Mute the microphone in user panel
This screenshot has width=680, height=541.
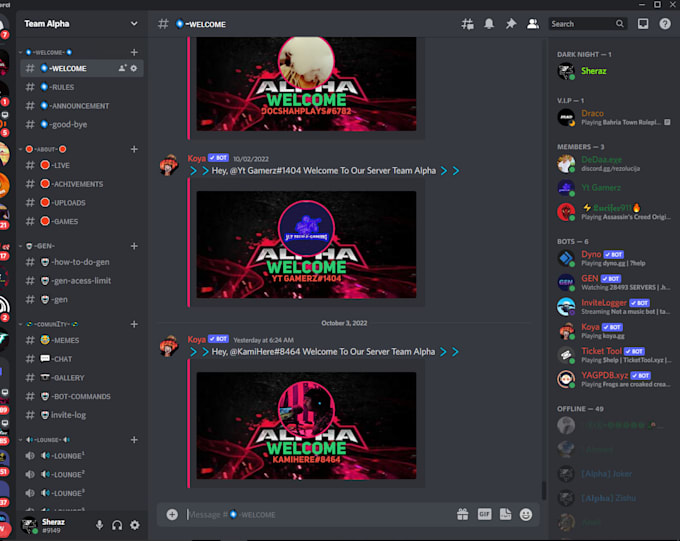pos(99,525)
